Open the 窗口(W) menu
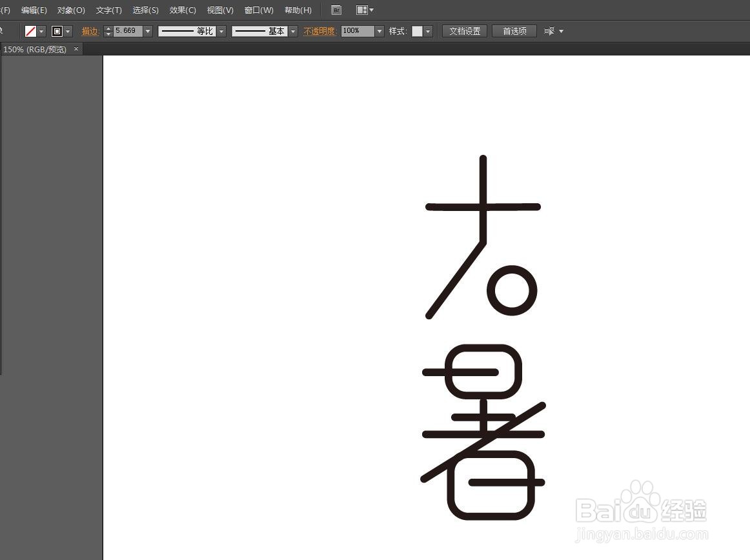750x560 pixels. 259,10
